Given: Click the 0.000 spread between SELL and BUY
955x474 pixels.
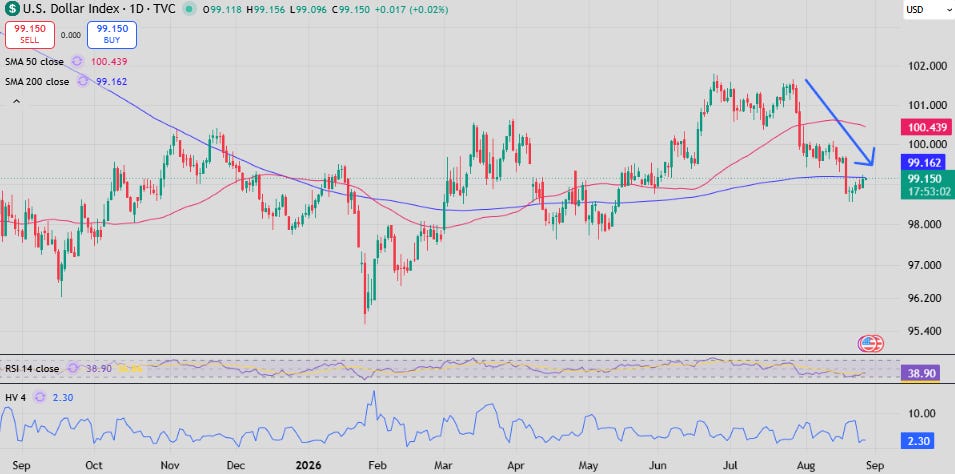Looking at the screenshot, I should point(71,35).
